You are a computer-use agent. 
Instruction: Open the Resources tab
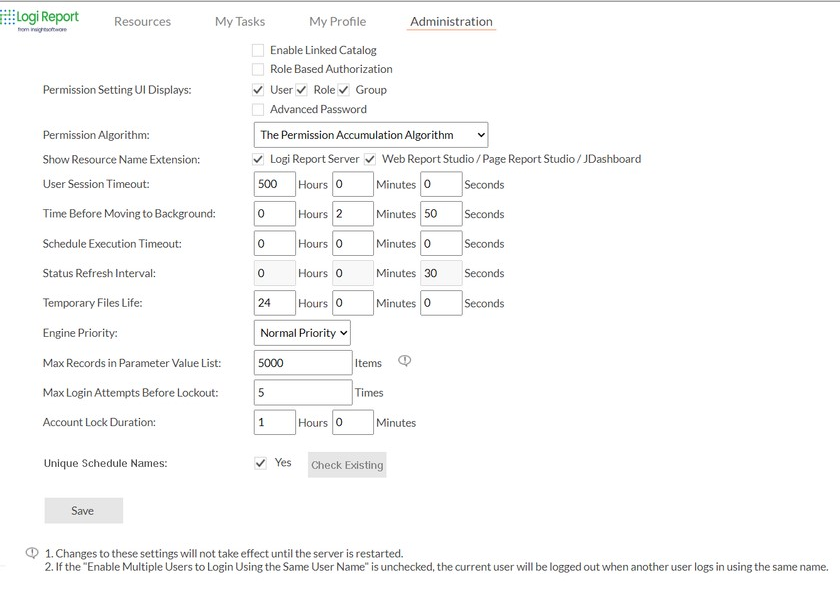(142, 22)
